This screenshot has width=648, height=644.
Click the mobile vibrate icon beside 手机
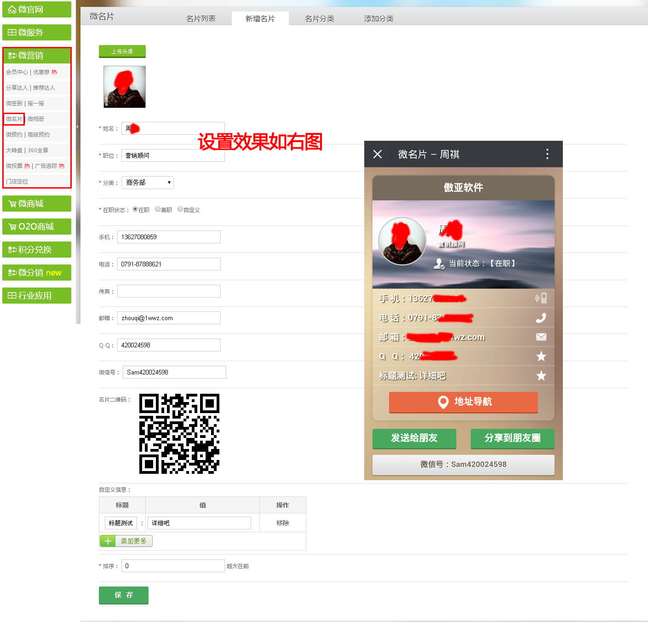point(541,299)
